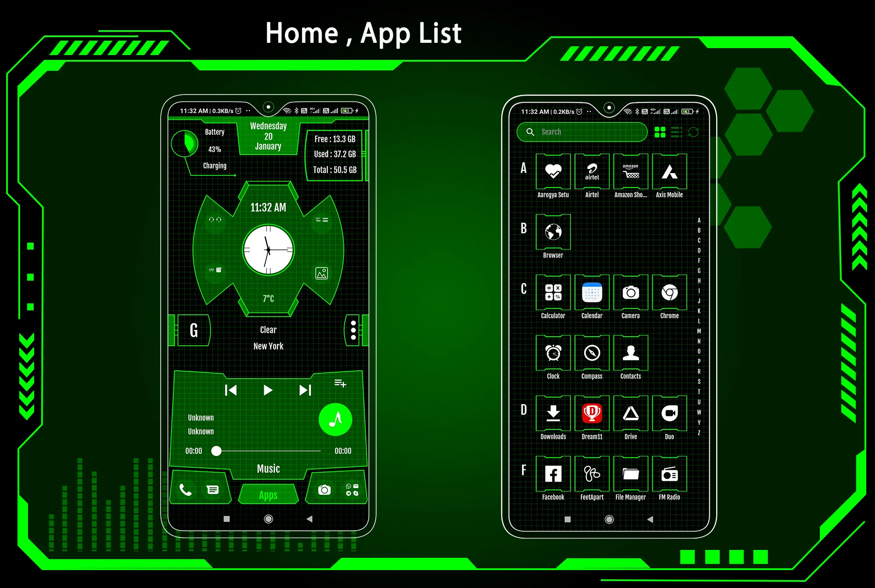Expand alphabetical M section in sidebar
The image size is (875, 588).
(698, 330)
